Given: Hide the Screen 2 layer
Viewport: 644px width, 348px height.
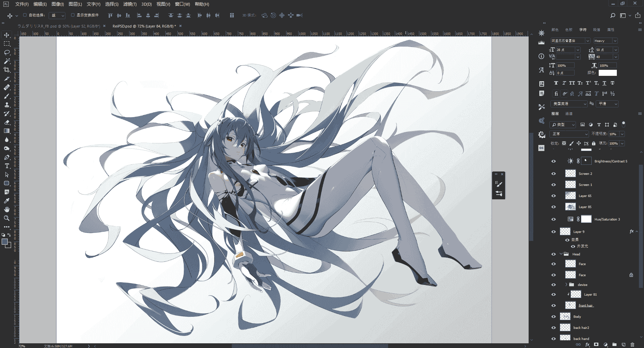Looking at the screenshot, I should [553, 174].
